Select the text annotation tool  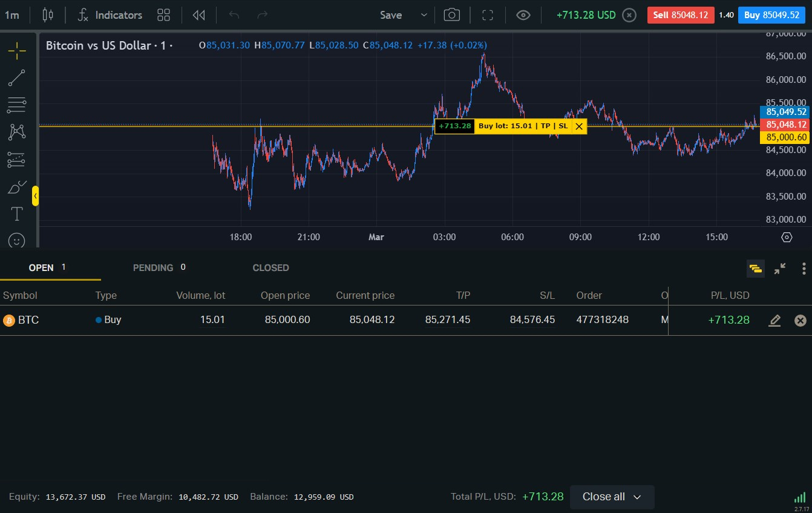17,214
